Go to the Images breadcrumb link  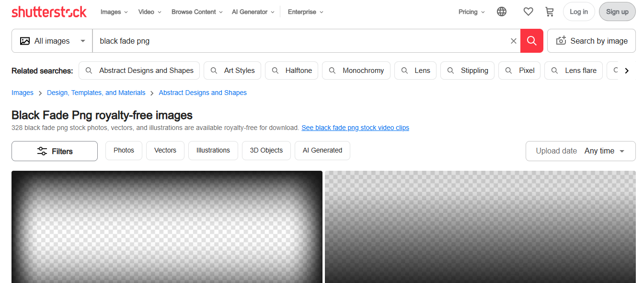point(23,93)
